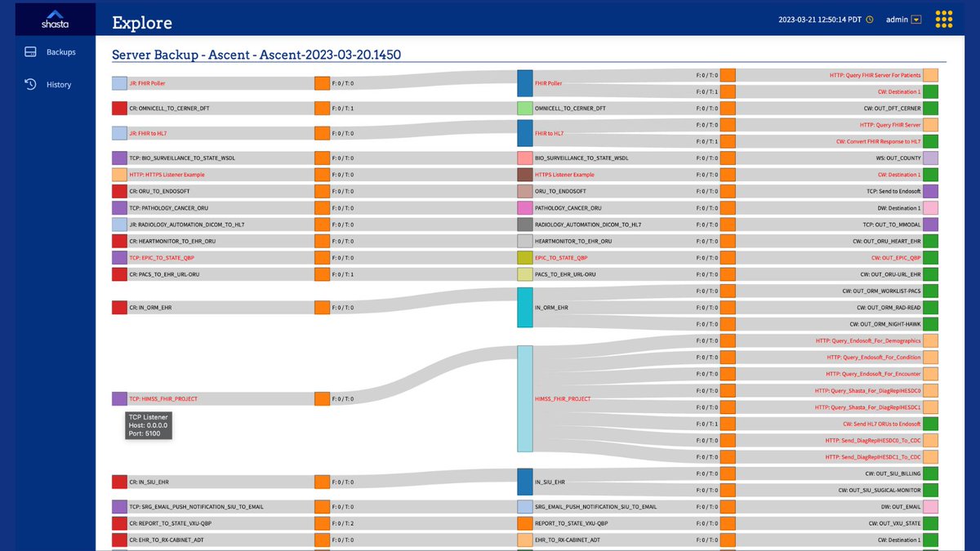Click the green CW: OUT_VXU_STATE destination node
980x551 pixels.
click(x=931, y=523)
